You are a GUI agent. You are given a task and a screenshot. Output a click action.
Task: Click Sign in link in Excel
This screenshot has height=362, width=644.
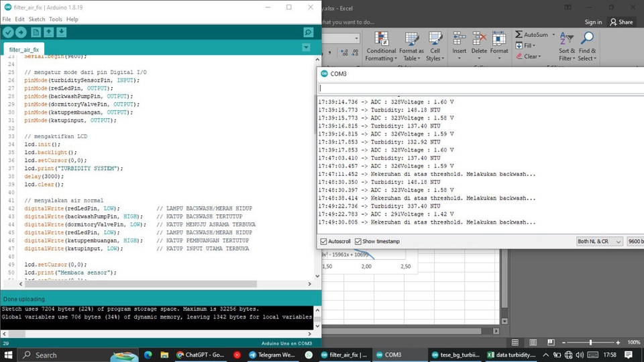(x=593, y=22)
